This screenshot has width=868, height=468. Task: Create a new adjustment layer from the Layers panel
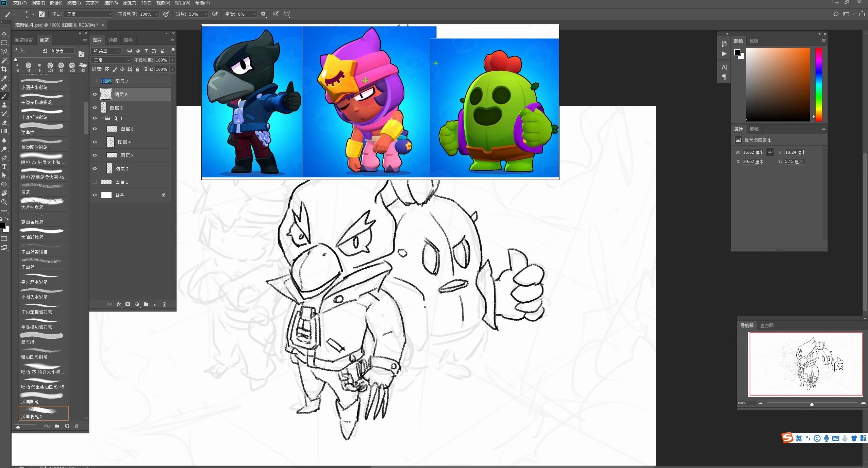137,304
